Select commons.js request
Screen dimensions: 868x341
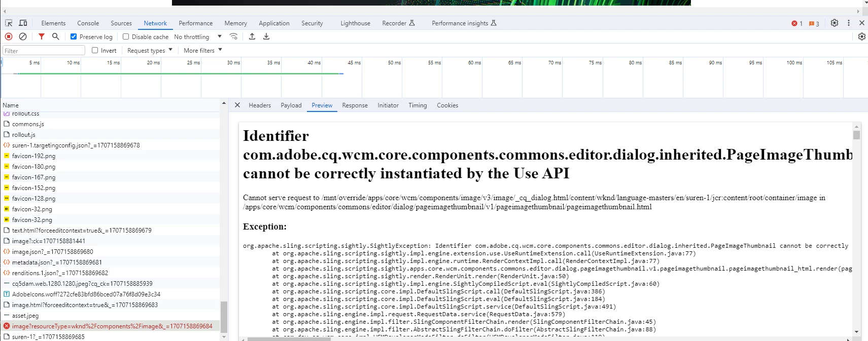[110, 124]
